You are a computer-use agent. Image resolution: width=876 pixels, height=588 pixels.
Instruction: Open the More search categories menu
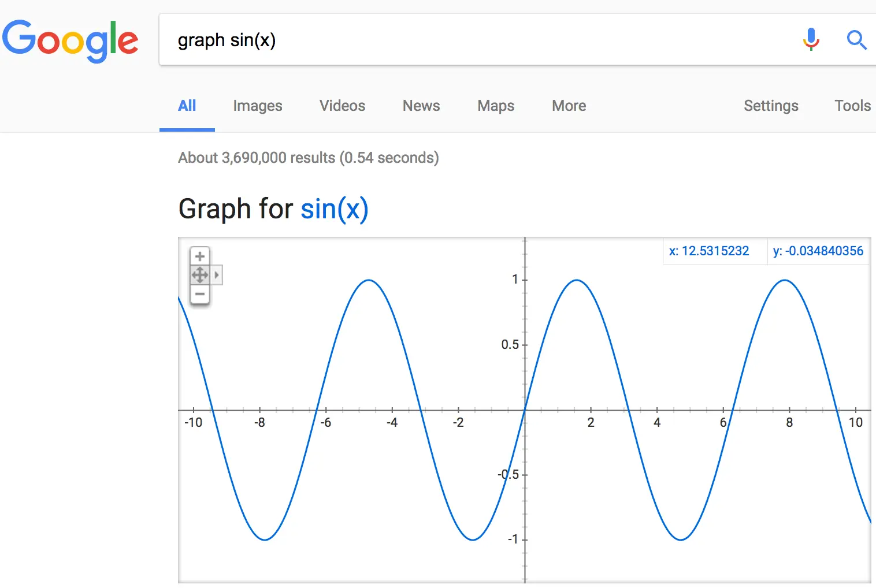pyautogui.click(x=569, y=106)
